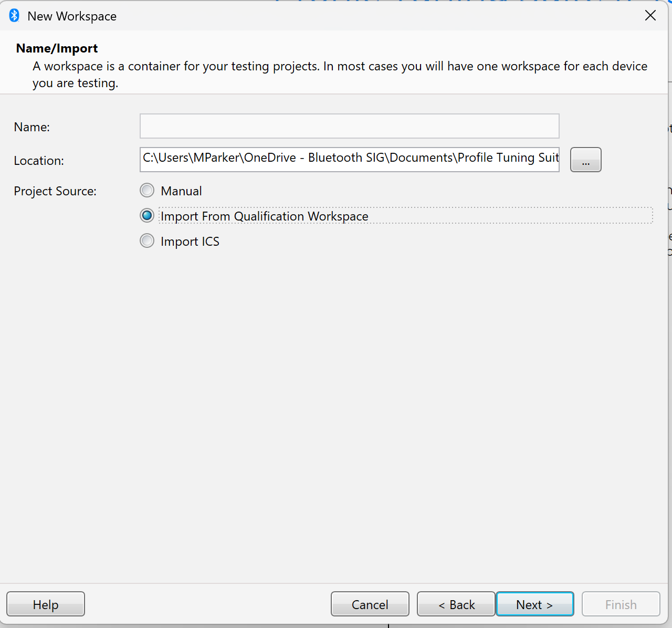This screenshot has width=672, height=628.
Task: Open the location browse (...) button
Action: [x=586, y=160]
